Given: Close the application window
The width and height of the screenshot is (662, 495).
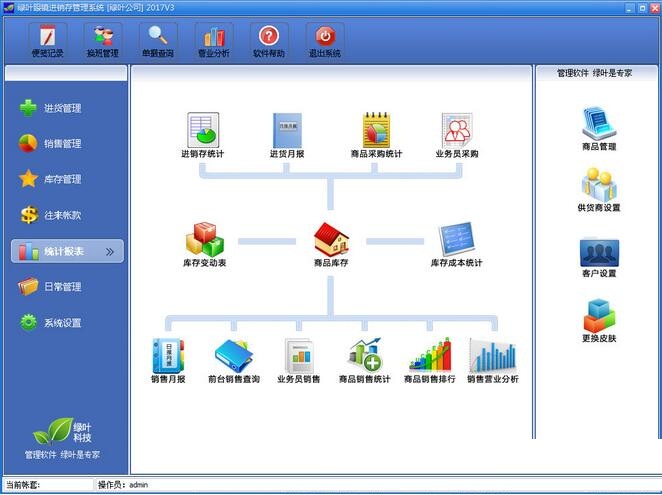Looking at the screenshot, I should pos(655,8).
